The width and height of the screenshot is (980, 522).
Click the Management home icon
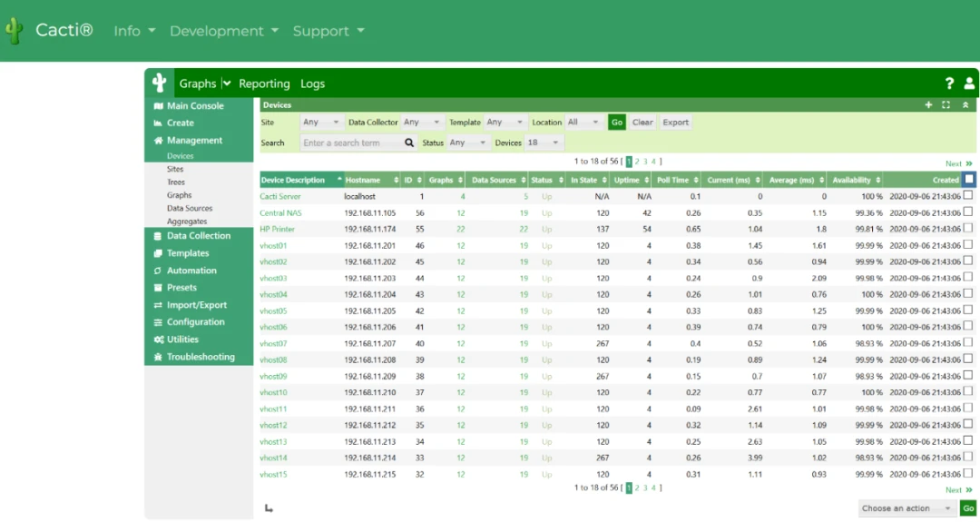tap(158, 141)
